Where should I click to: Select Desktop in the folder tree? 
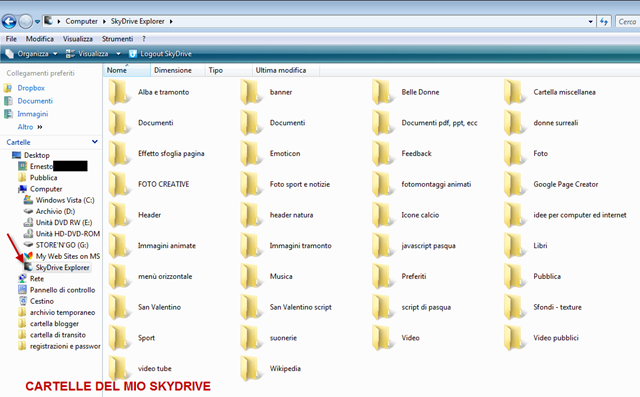coord(37,155)
